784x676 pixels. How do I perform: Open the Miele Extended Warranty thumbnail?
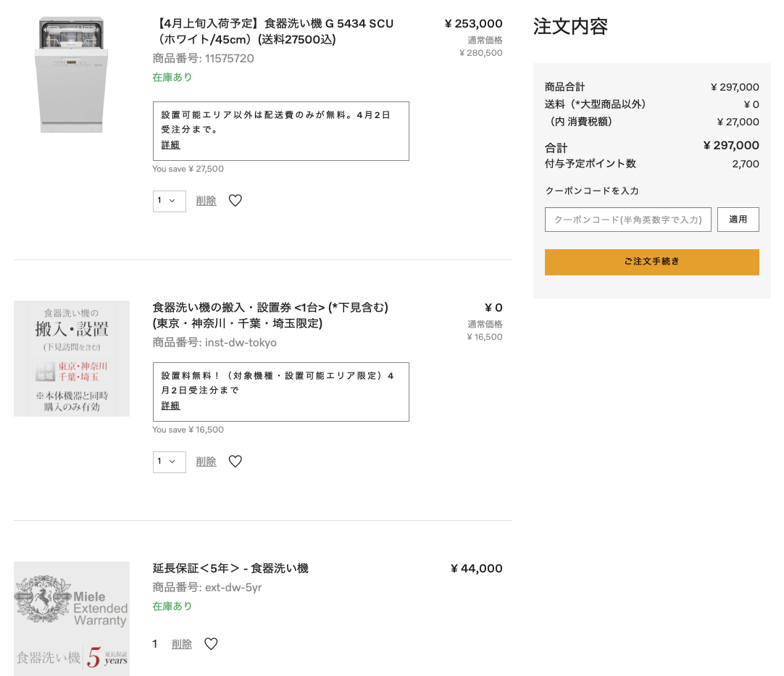pyautogui.click(x=71, y=618)
